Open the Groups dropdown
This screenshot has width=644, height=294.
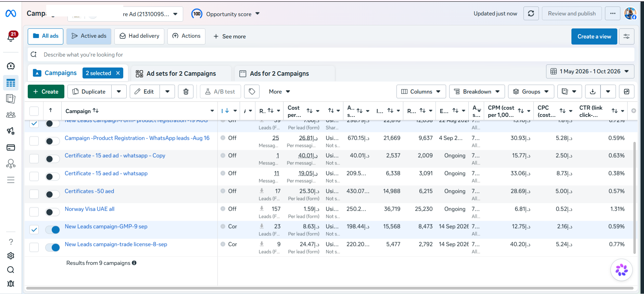[x=531, y=91]
